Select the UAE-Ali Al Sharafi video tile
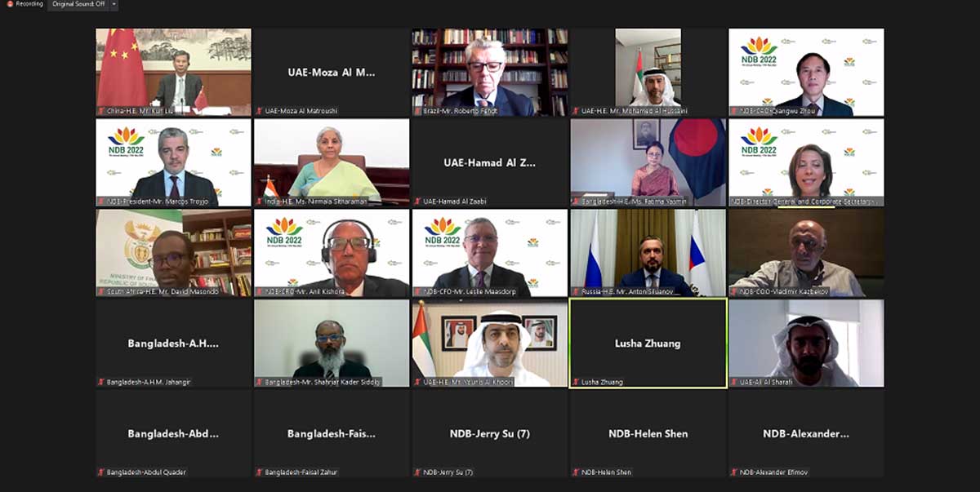The height and width of the screenshot is (492, 980). click(x=807, y=343)
